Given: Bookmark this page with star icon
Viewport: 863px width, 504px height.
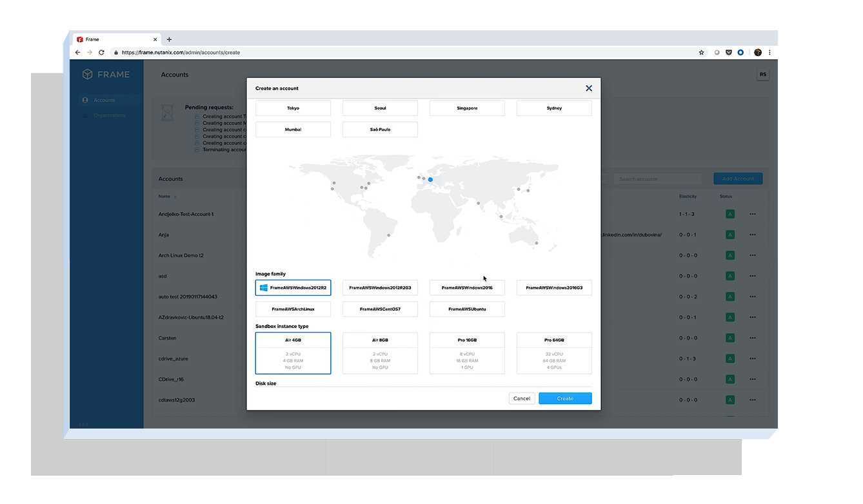Looking at the screenshot, I should 701,52.
